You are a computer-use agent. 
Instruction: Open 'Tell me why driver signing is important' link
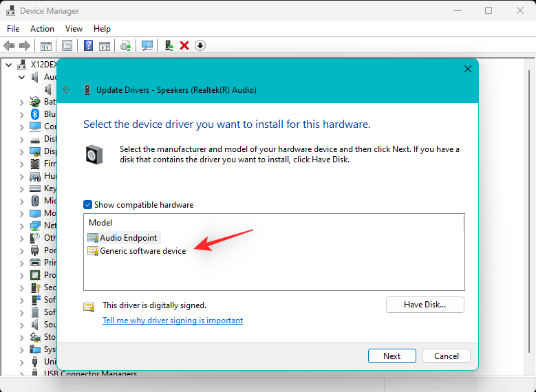coord(173,320)
